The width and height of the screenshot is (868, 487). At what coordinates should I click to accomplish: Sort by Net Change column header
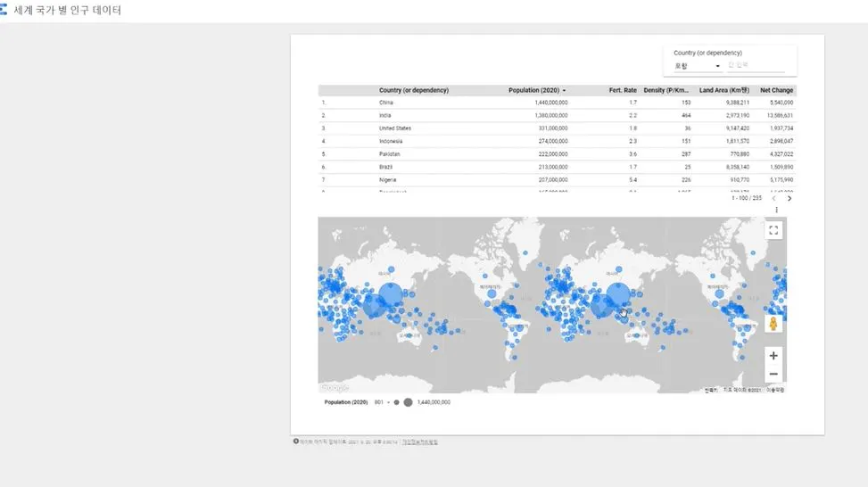click(x=776, y=90)
